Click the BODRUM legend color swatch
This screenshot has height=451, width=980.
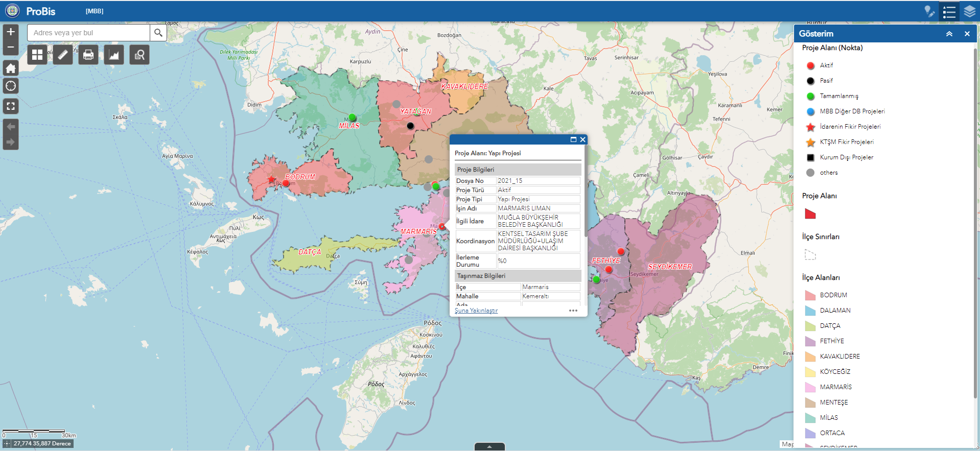click(810, 295)
